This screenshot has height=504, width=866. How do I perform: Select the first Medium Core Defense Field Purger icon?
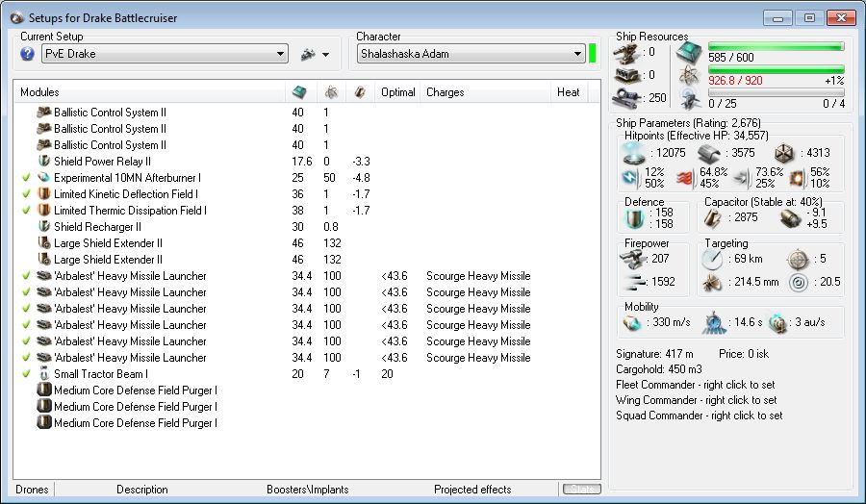pyautogui.click(x=43, y=390)
